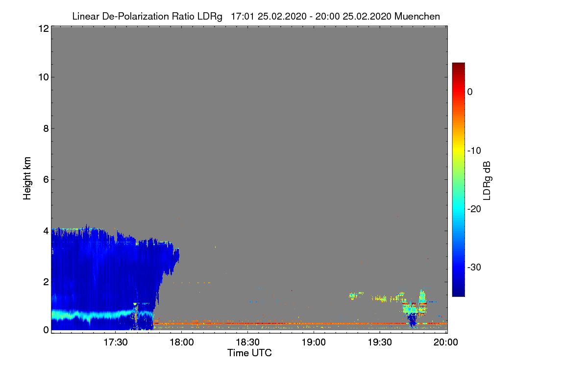The width and height of the screenshot is (588, 392).
Task: Select the 17:30 time tick label
Action: coord(115,343)
